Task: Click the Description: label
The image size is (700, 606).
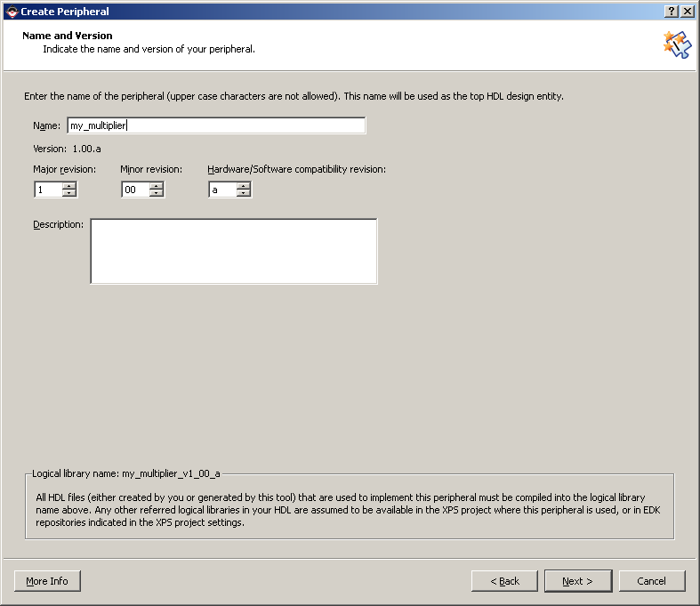Action: pos(58,224)
